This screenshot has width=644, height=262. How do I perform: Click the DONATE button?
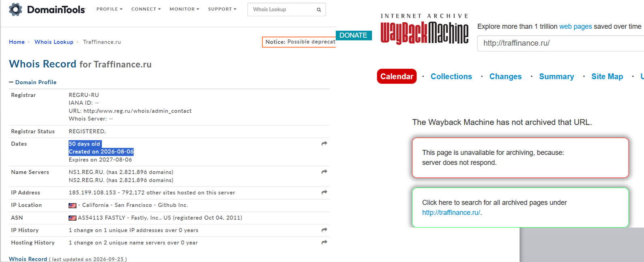tap(353, 35)
